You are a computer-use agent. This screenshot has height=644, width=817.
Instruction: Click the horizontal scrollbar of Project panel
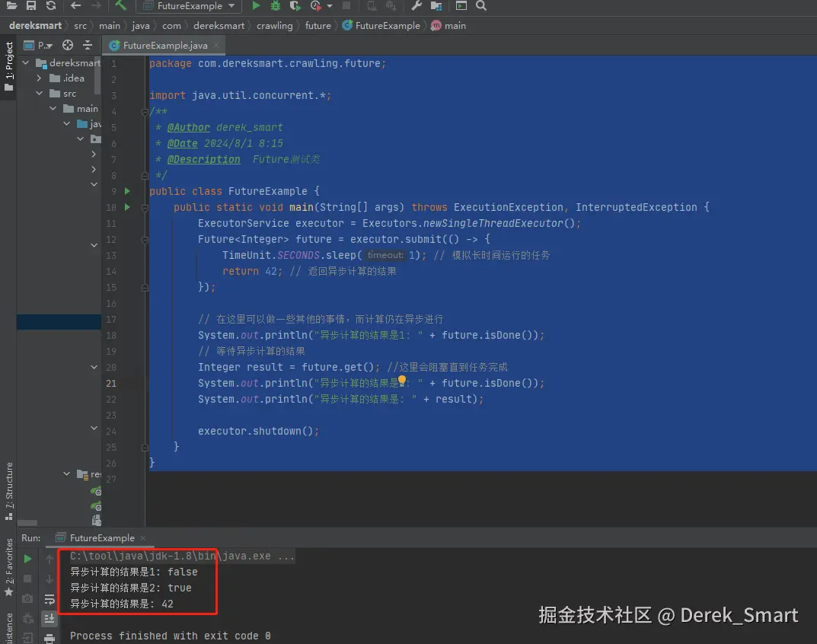point(27,523)
